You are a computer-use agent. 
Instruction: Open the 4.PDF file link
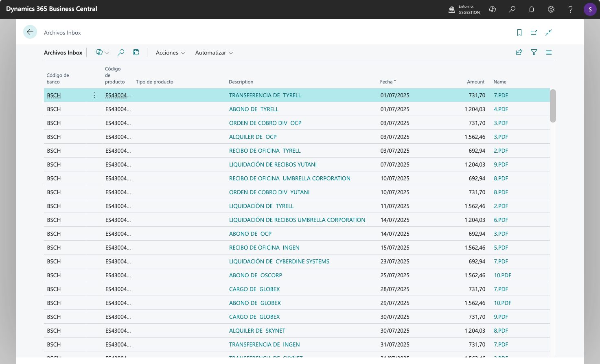[500, 109]
